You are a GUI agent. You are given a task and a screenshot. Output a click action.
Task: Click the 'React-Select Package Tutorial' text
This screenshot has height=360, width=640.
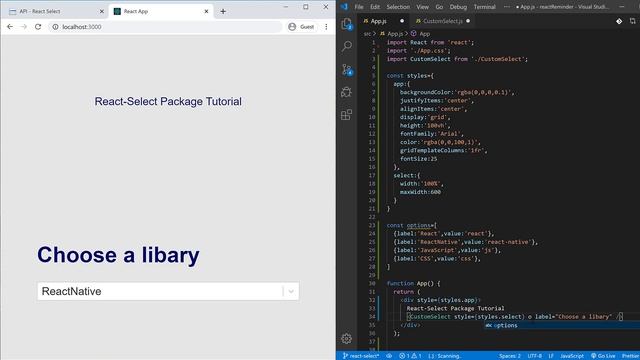(168, 101)
